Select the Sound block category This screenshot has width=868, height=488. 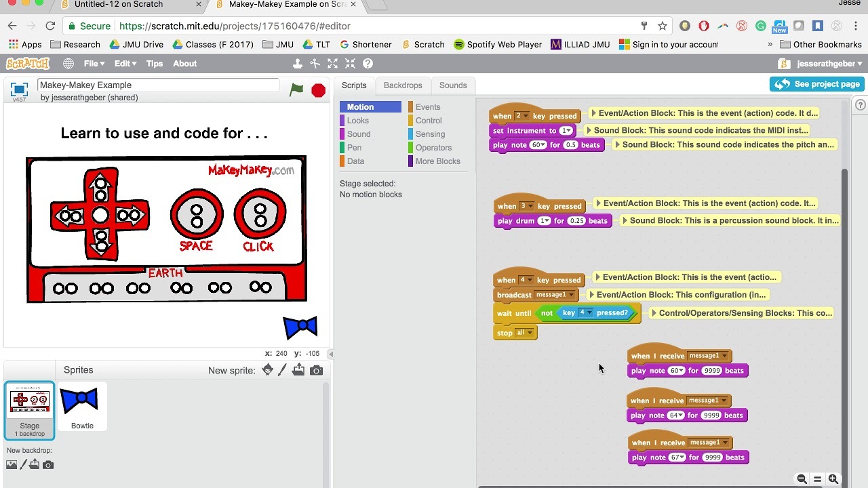pyautogui.click(x=370, y=134)
